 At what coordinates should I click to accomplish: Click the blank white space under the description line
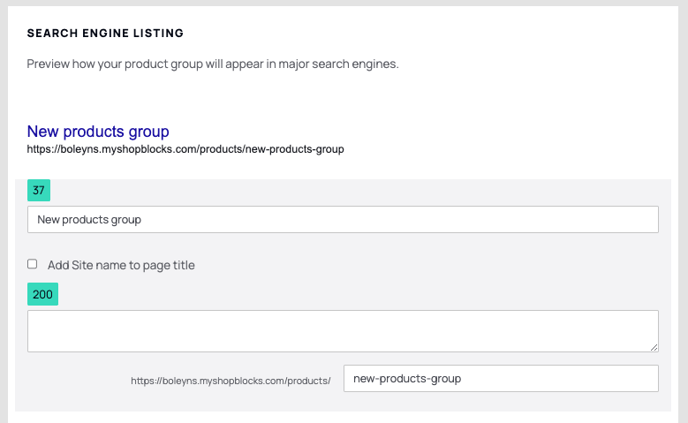tap(342, 94)
